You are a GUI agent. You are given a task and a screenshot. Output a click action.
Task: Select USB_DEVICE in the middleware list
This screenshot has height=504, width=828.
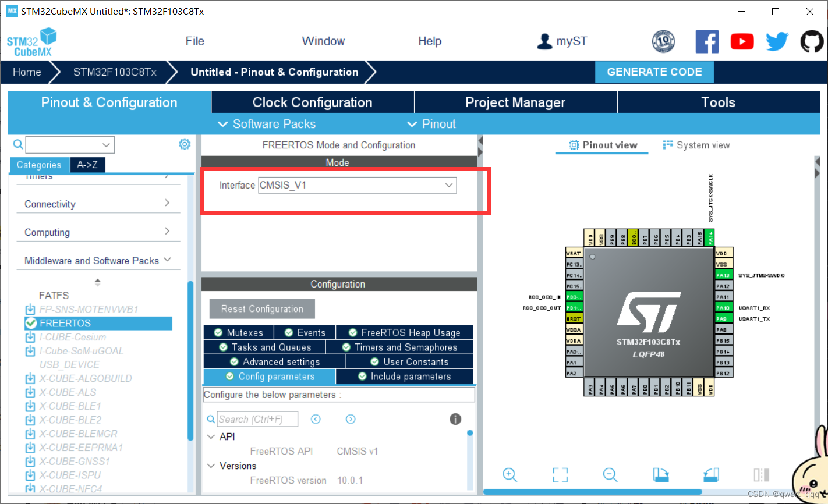coord(69,365)
